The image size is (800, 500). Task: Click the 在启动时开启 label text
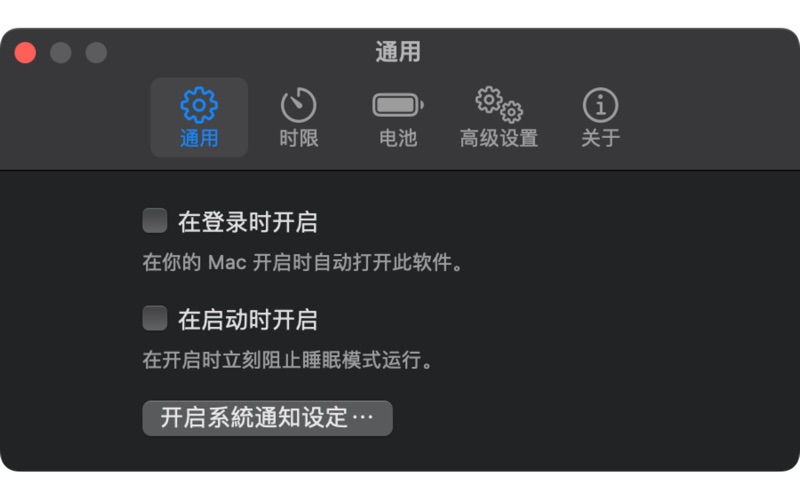point(247,320)
